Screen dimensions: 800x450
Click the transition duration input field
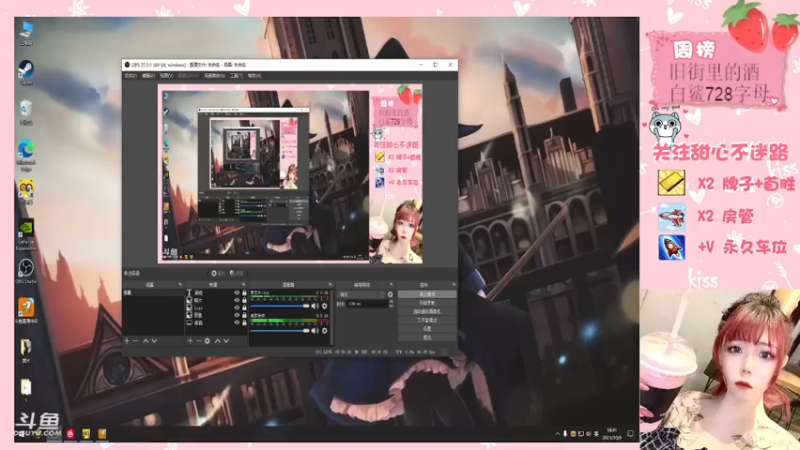click(x=367, y=304)
